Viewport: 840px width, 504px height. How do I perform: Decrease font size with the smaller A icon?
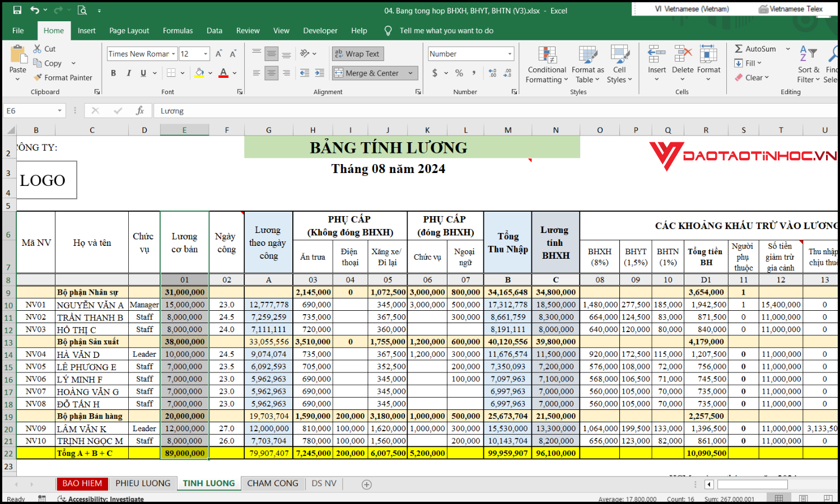point(233,54)
